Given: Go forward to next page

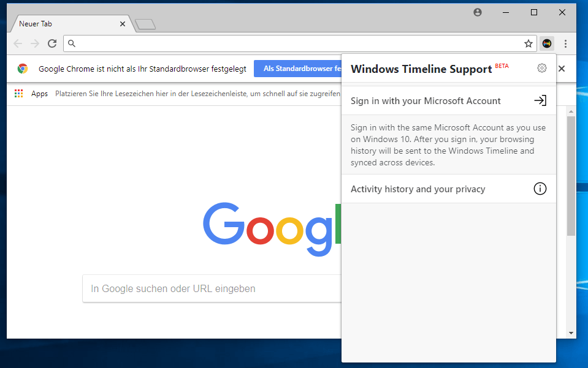Looking at the screenshot, I should [x=35, y=43].
